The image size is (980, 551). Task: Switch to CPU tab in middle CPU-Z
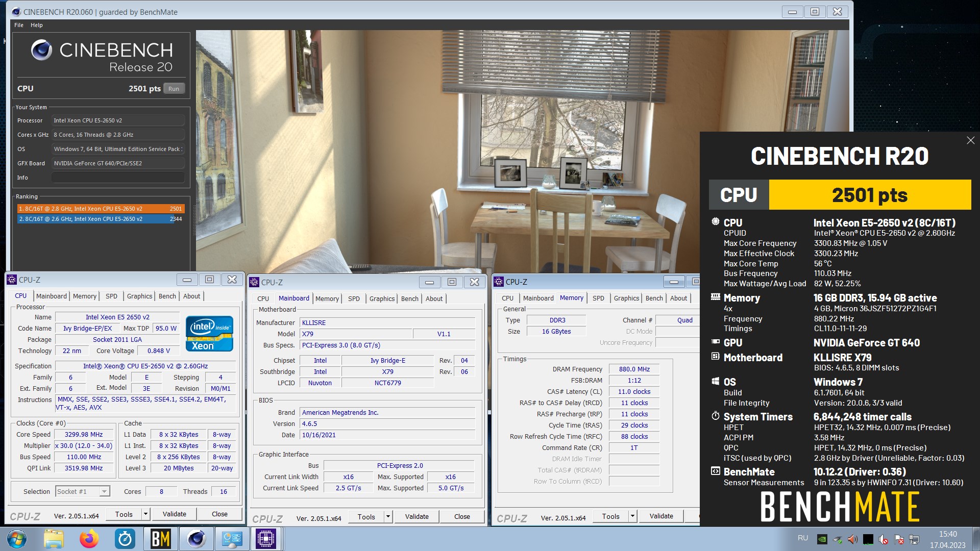263,298
